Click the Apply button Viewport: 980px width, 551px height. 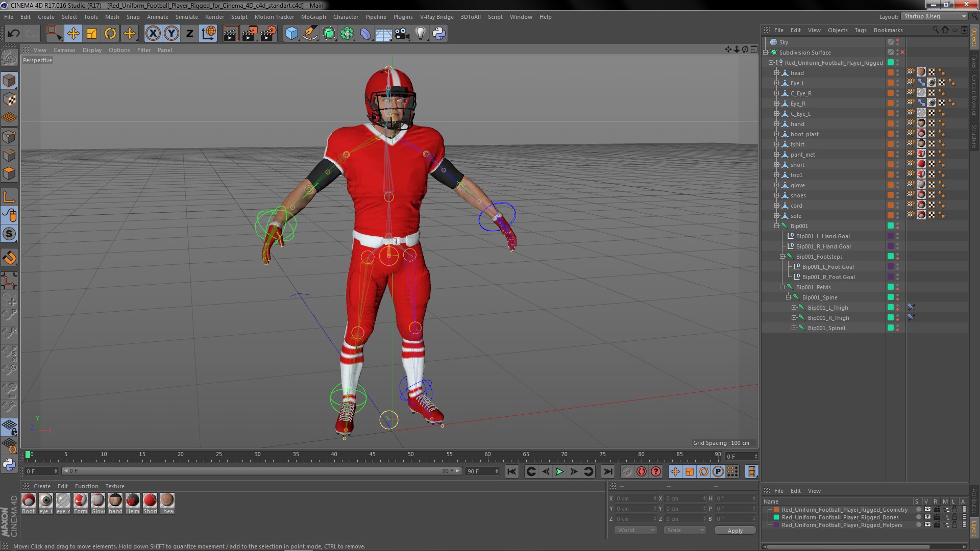[735, 531]
